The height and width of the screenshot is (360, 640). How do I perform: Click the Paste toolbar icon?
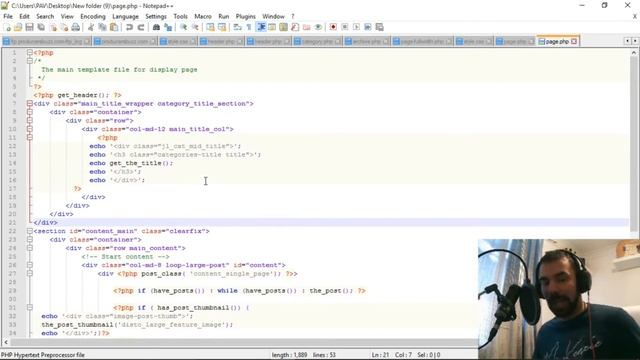pos(114,27)
